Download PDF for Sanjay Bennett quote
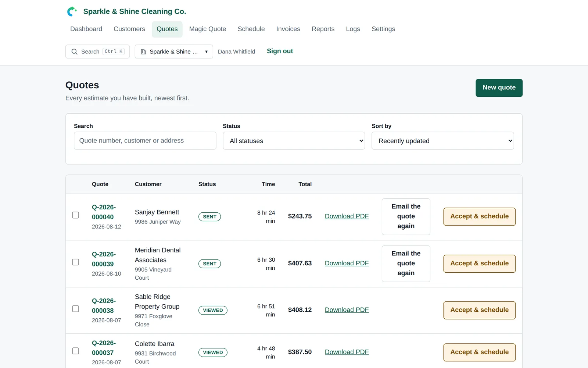This screenshot has width=588, height=368. [x=347, y=216]
